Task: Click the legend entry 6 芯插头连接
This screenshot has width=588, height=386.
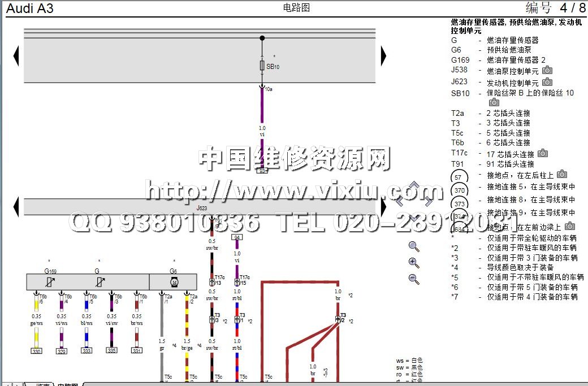Action: 508,143
